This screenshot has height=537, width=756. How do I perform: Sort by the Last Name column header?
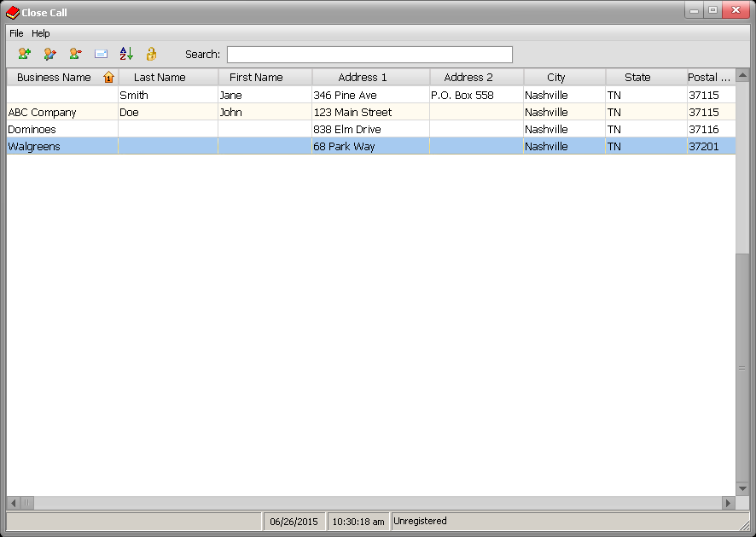[x=160, y=78]
